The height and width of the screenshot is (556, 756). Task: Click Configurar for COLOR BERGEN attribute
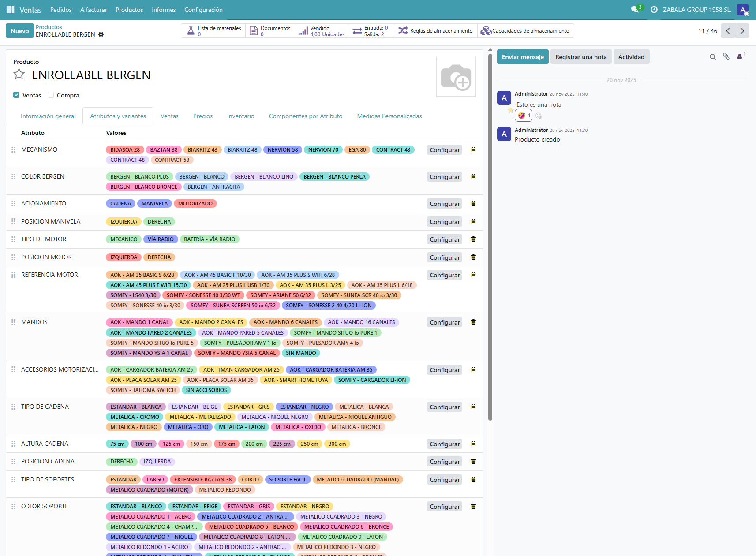tap(445, 177)
